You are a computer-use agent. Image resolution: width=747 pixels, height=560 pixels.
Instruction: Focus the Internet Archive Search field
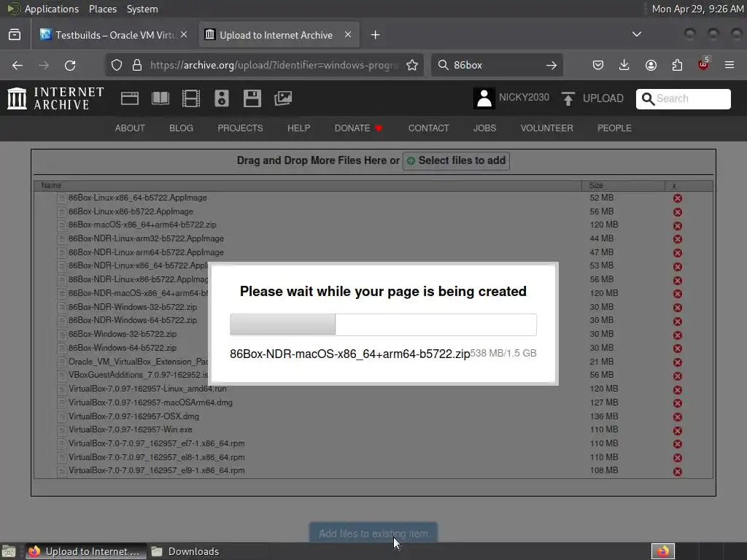[x=683, y=98]
